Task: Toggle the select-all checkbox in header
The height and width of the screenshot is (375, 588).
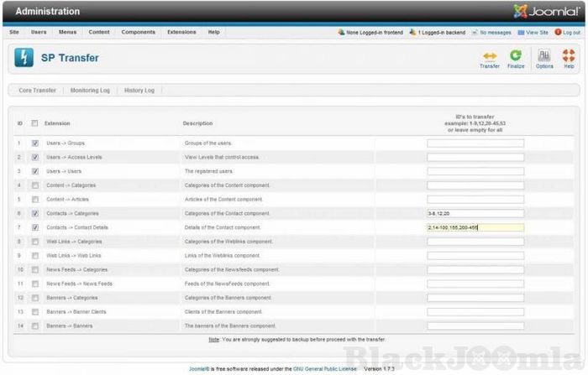Action: click(34, 123)
